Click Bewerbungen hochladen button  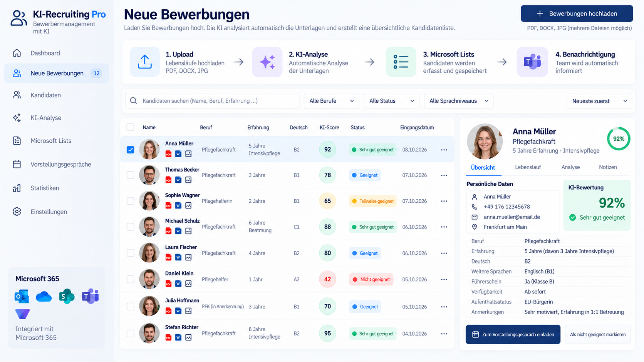click(577, 13)
